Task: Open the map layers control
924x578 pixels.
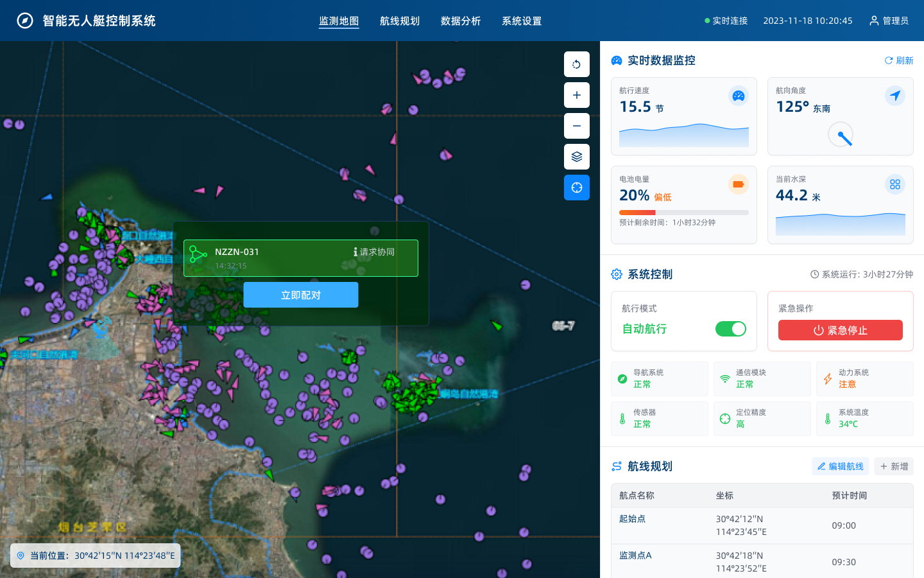Action: [576, 157]
